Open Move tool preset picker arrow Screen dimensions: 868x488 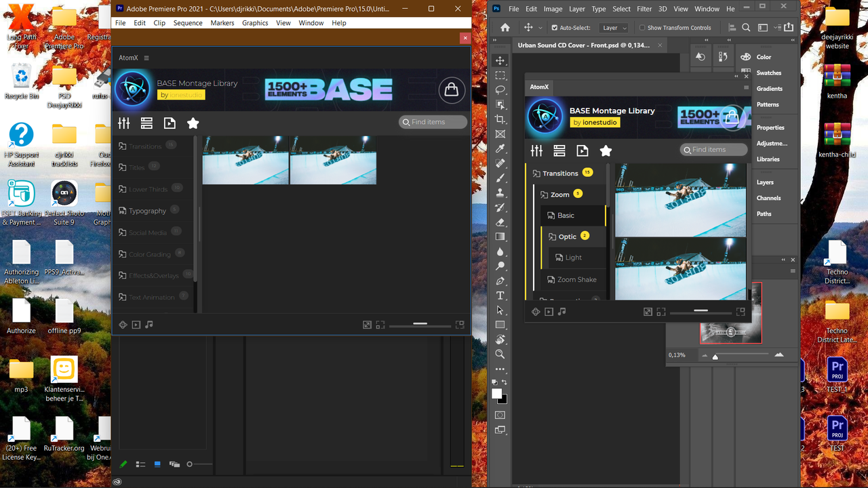[540, 28]
